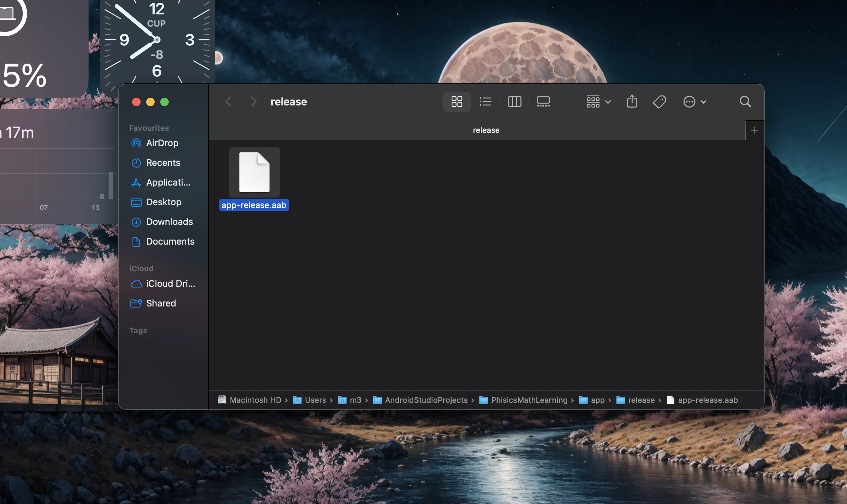Switch Finder to column view
The width and height of the screenshot is (847, 504).
[x=514, y=102]
